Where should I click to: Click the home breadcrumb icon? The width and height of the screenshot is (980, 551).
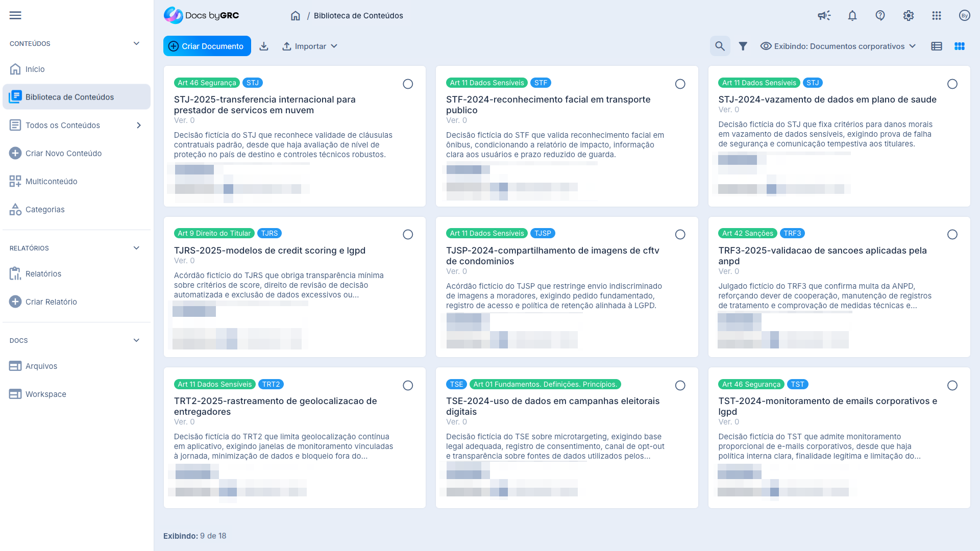click(296, 15)
